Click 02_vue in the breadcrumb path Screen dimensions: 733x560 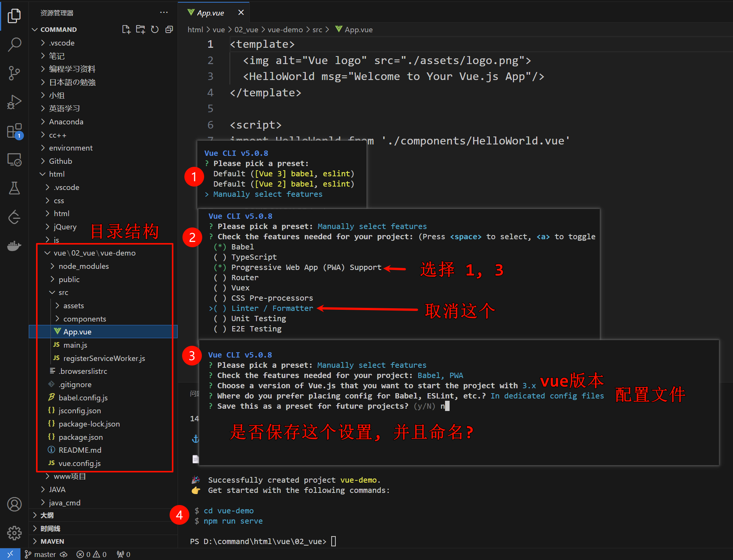tap(246, 30)
